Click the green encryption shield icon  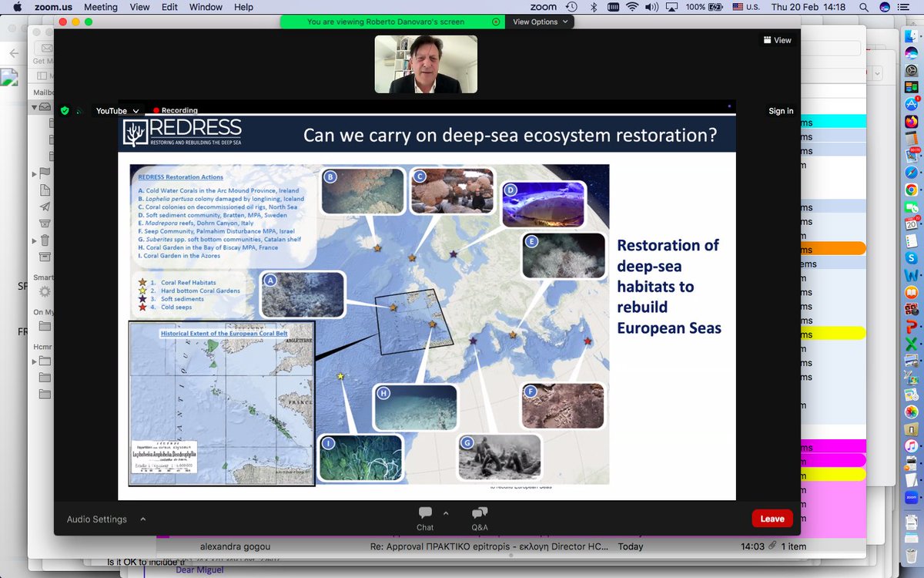65,111
